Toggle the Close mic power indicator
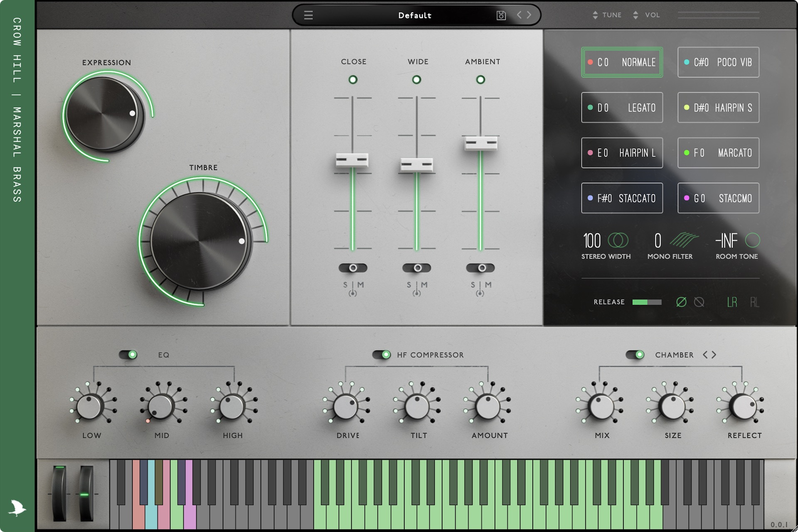 pos(353,80)
